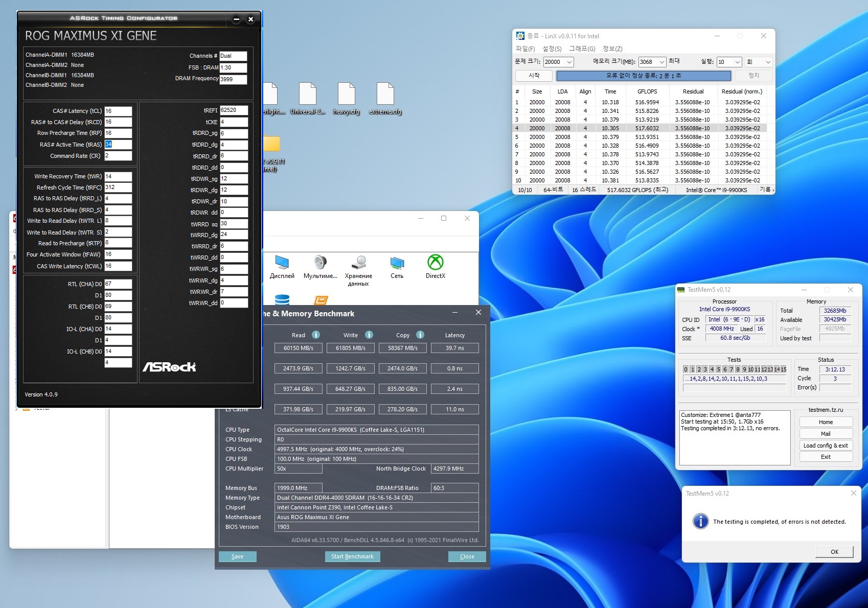Click Close in the Memory Benchmark window

pos(467,556)
